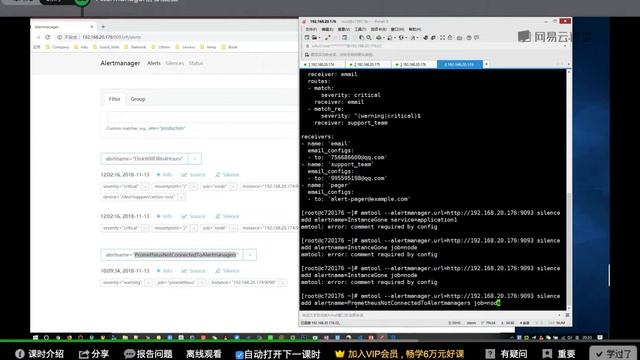Add DiskWillFillIn4Hours alertname to filter with plus
The image size is (640, 360).
pos(195,159)
